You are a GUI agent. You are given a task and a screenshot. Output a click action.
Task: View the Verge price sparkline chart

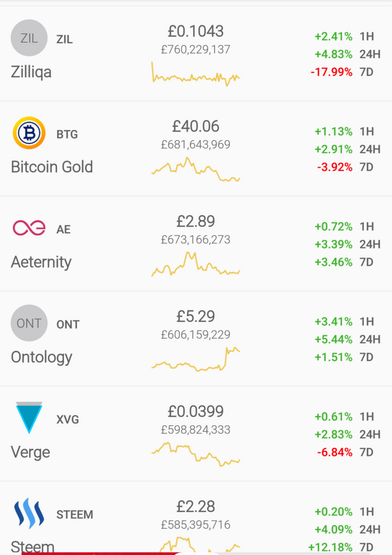pos(195,454)
